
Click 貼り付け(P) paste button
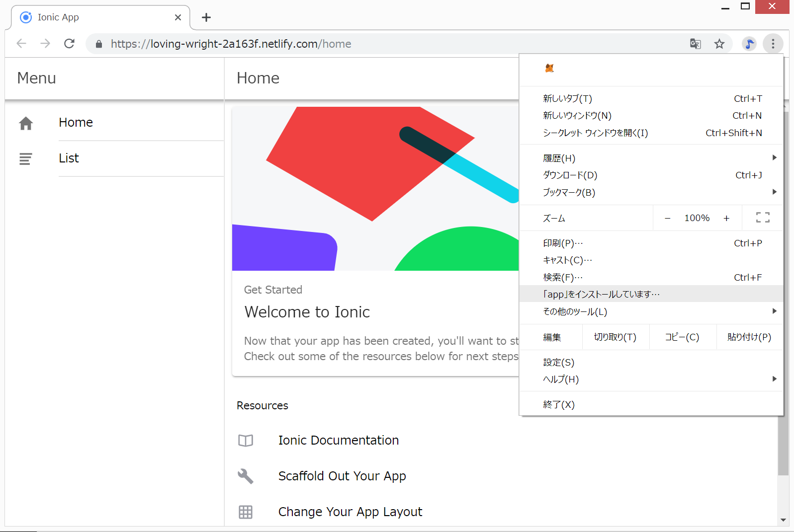[749, 337]
